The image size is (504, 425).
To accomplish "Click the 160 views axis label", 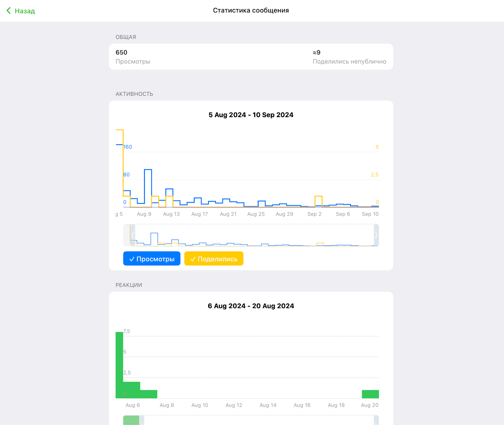I will pyautogui.click(x=128, y=147).
